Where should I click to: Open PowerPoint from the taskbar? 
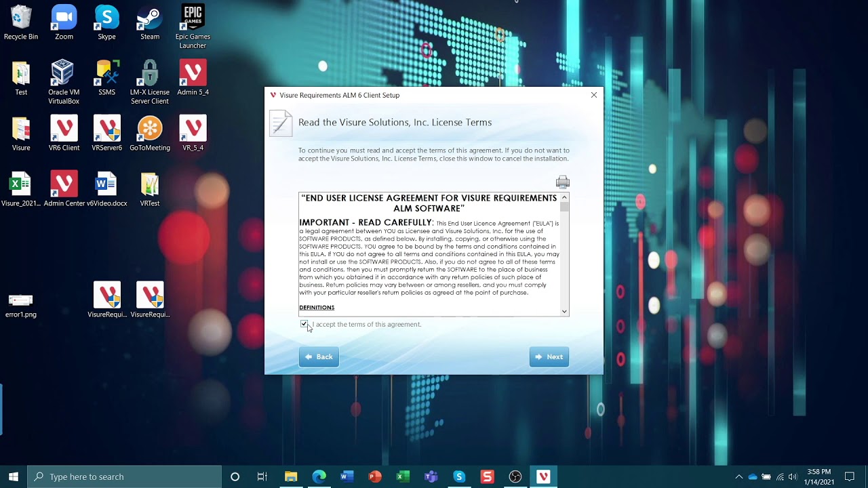[375, 476]
